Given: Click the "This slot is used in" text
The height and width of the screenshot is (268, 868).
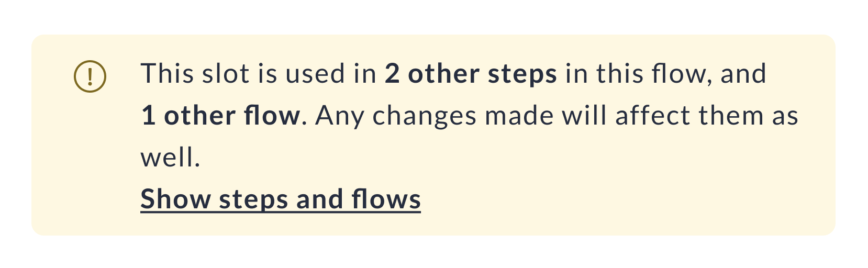Looking at the screenshot, I should (x=259, y=74).
